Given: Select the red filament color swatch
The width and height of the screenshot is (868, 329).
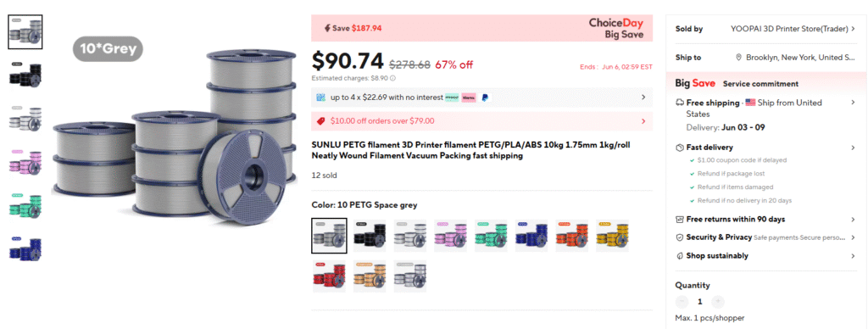Looking at the screenshot, I should tap(328, 276).
